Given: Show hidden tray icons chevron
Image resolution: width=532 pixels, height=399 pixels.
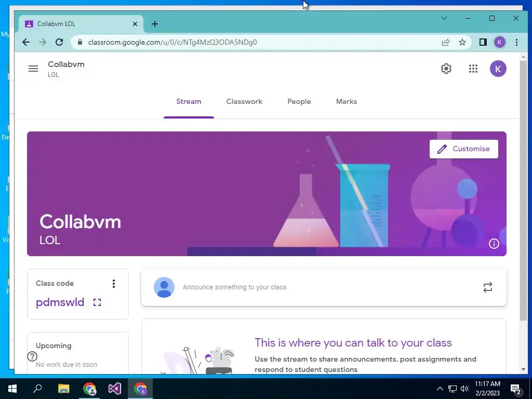Looking at the screenshot, I should 440,389.
